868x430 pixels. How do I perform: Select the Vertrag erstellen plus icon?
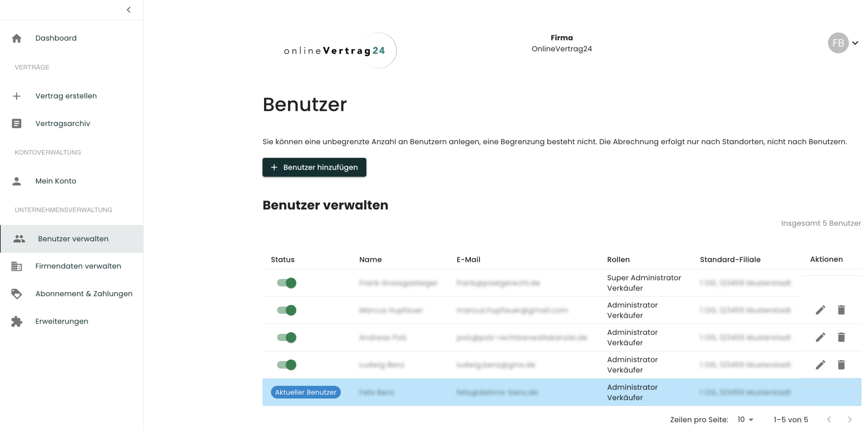17,96
